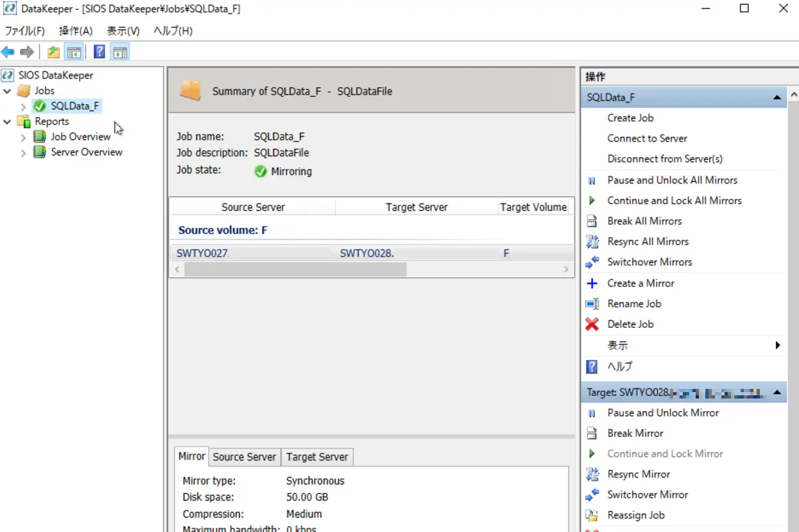Collapse the Reports tree node
Viewport: 799px width, 532px height.
point(7,122)
